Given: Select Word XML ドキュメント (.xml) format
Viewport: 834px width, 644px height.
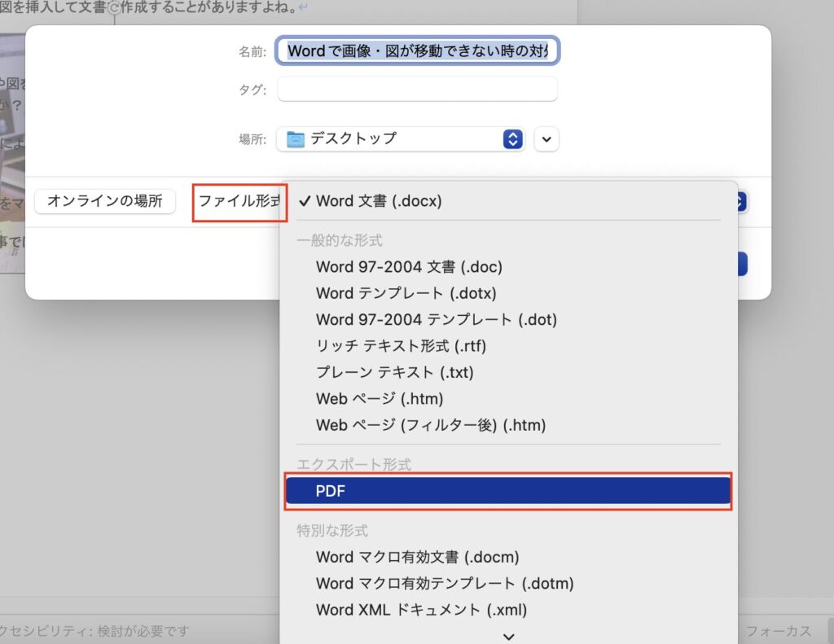Looking at the screenshot, I should pyautogui.click(x=421, y=609).
